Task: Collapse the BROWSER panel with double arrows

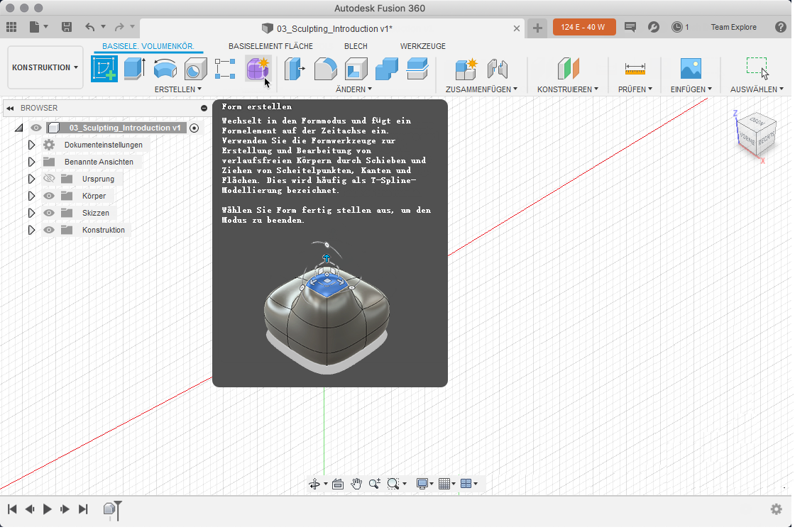Action: pos(10,108)
